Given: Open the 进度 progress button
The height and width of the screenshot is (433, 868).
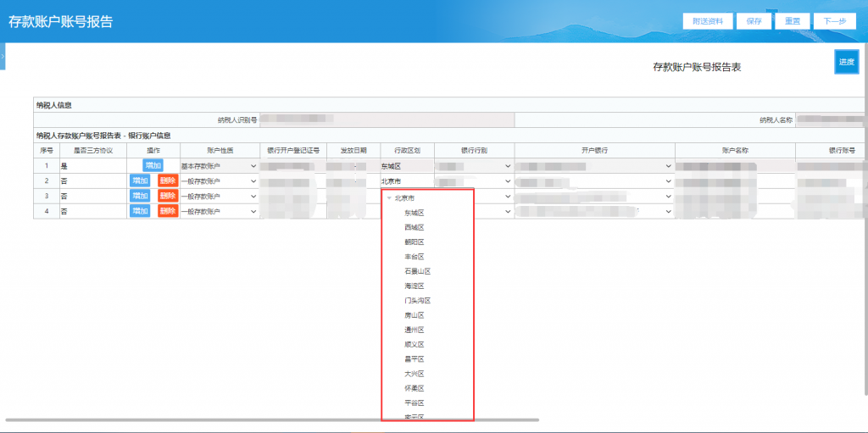Looking at the screenshot, I should tap(846, 62).
